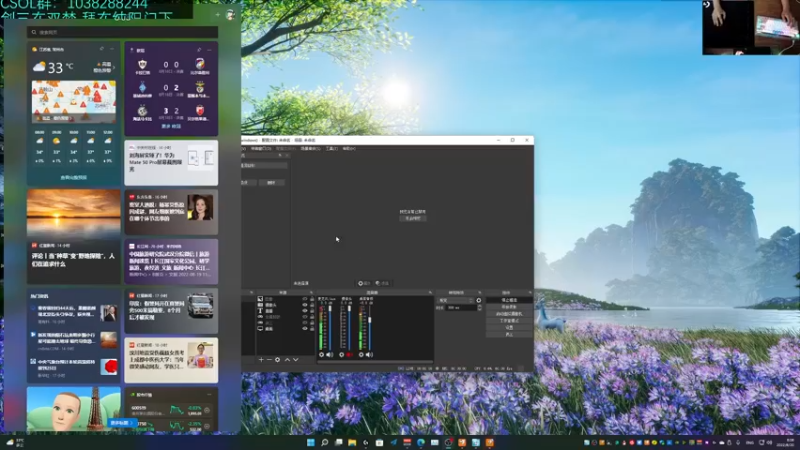Open Mate 50 Pro news card
The height and width of the screenshot is (450, 800).
pyautogui.click(x=171, y=163)
